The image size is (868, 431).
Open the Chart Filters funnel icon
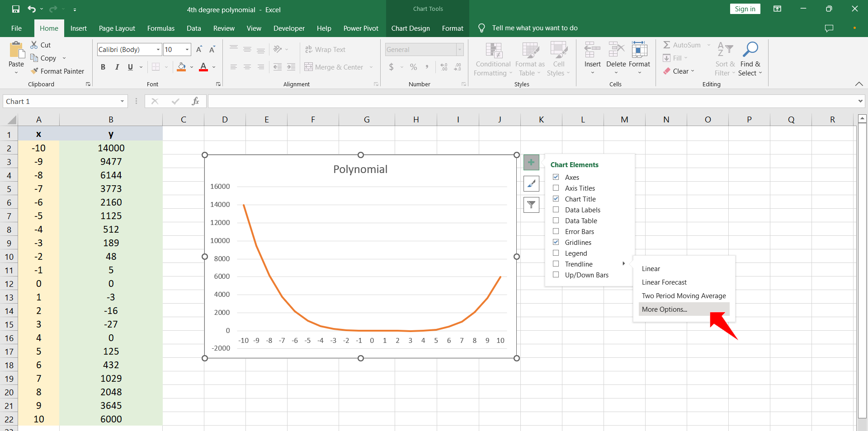pyautogui.click(x=531, y=205)
